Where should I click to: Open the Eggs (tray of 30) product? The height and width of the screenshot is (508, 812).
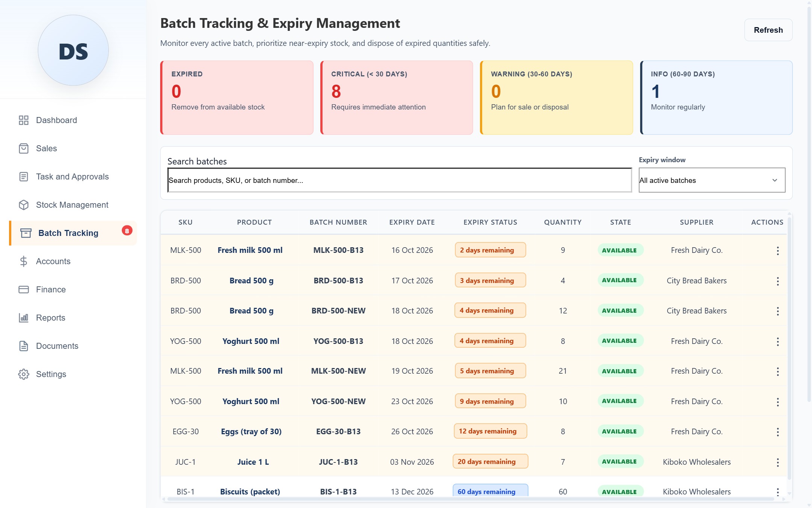point(251,432)
